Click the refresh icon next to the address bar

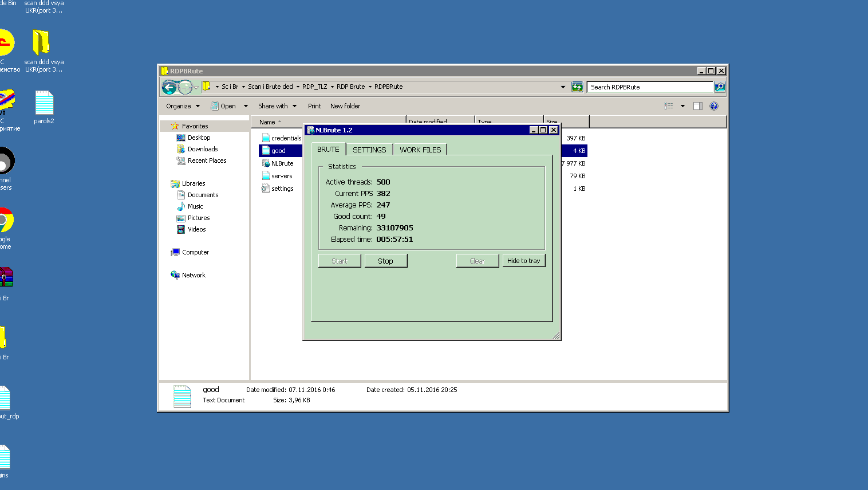577,87
